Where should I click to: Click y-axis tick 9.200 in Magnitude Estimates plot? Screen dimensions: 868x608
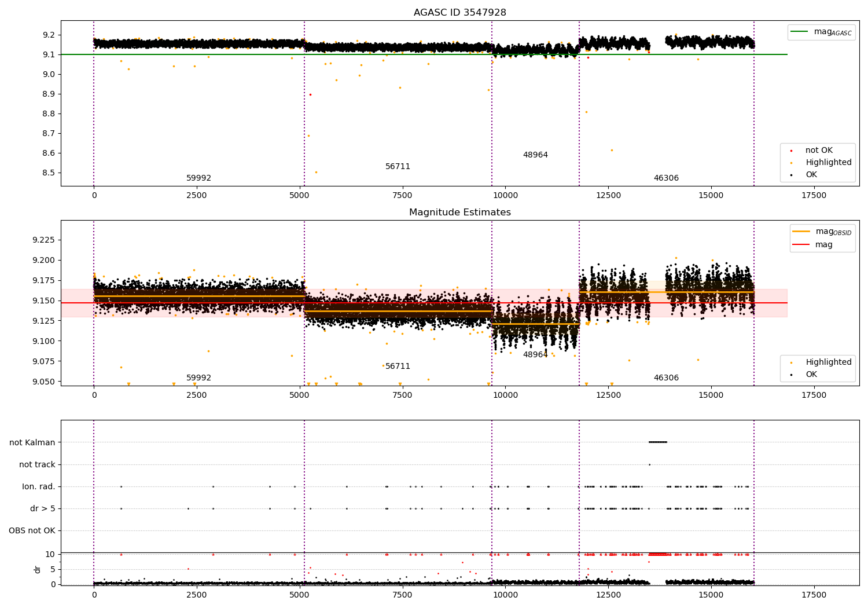[x=44, y=261]
